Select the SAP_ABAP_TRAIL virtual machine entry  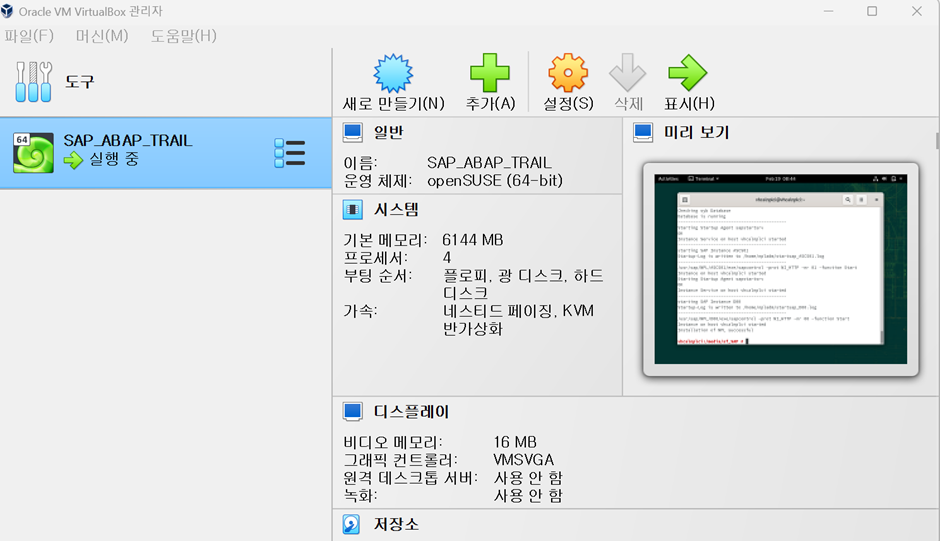(165, 153)
